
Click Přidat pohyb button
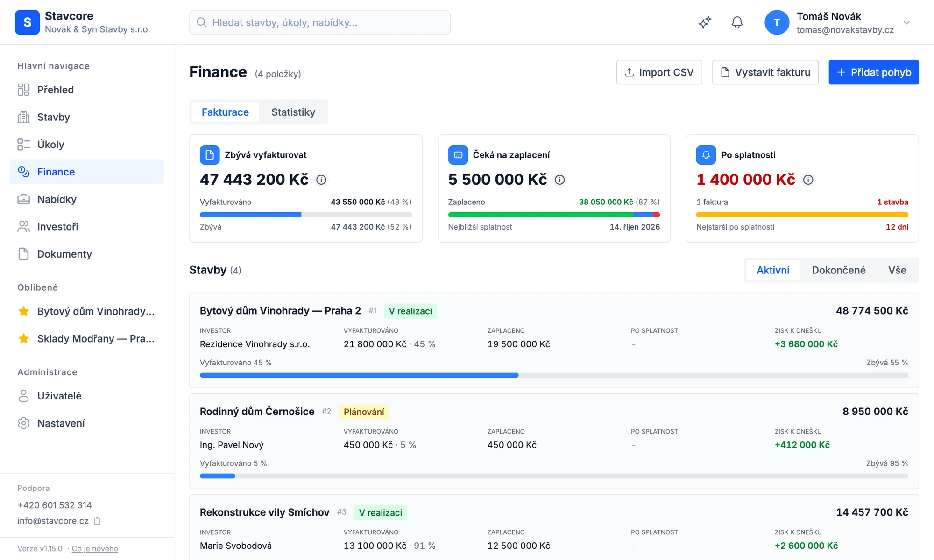[873, 72]
